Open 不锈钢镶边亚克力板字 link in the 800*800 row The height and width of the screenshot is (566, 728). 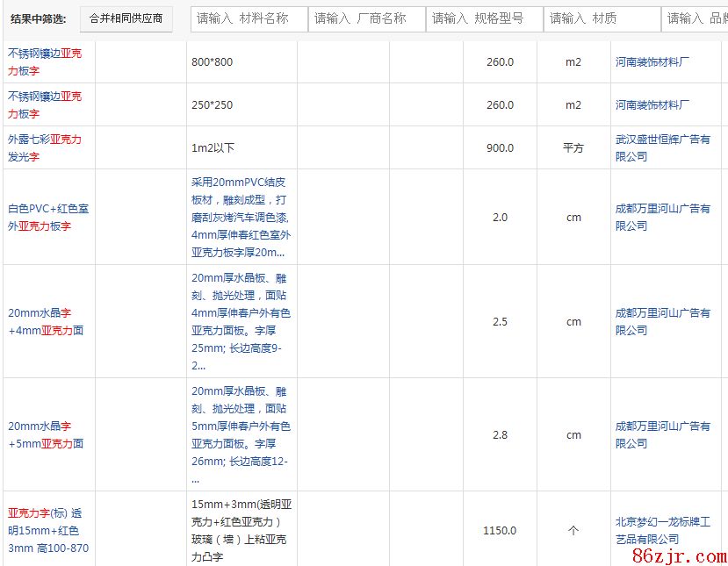pyautogui.click(x=45, y=61)
